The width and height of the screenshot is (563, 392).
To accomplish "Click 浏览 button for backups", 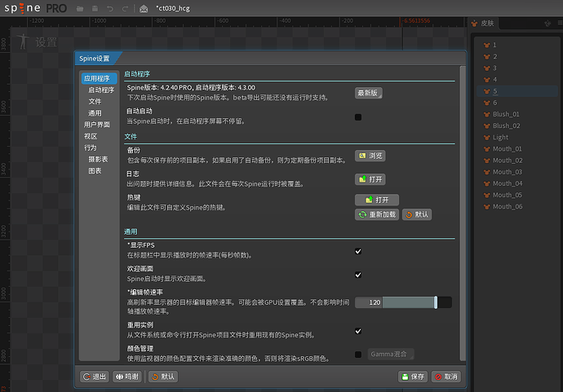I will click(x=370, y=156).
